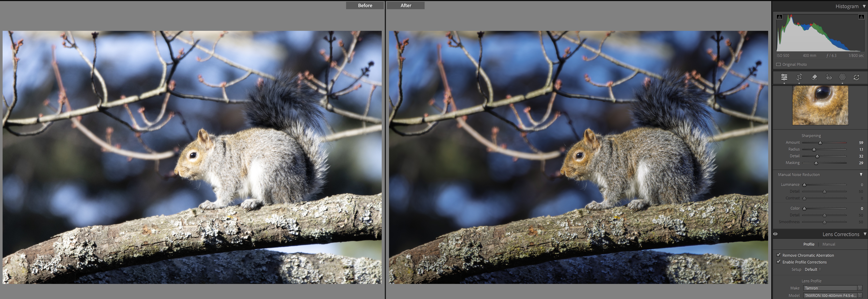
Task: Activate the Red Eye Correction tool
Action: (829, 77)
